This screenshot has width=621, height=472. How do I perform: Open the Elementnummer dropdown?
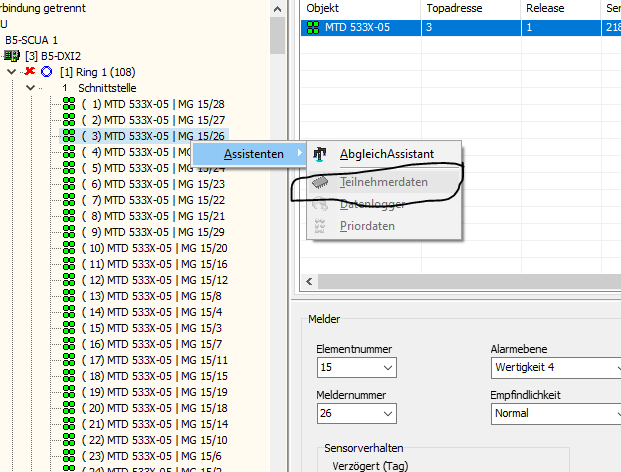point(388,367)
